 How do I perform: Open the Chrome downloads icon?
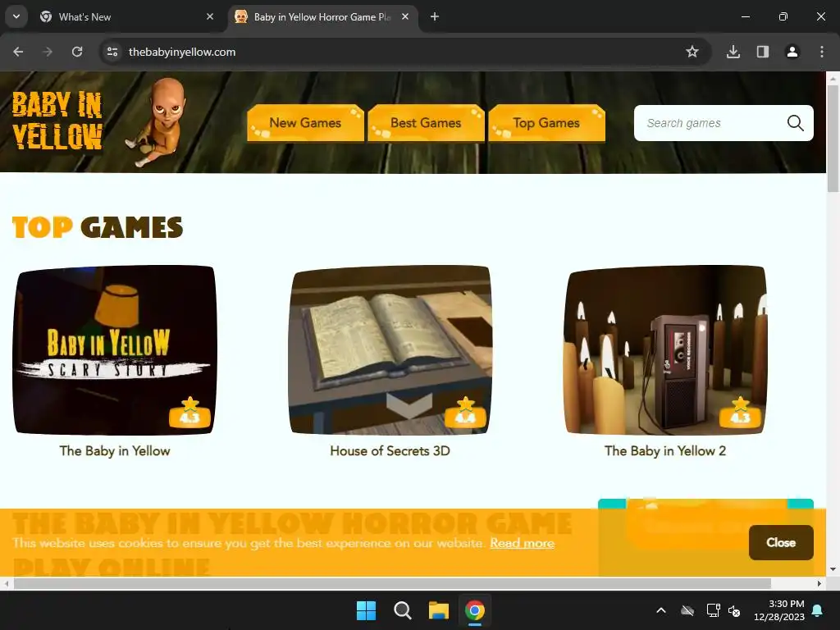coord(733,52)
